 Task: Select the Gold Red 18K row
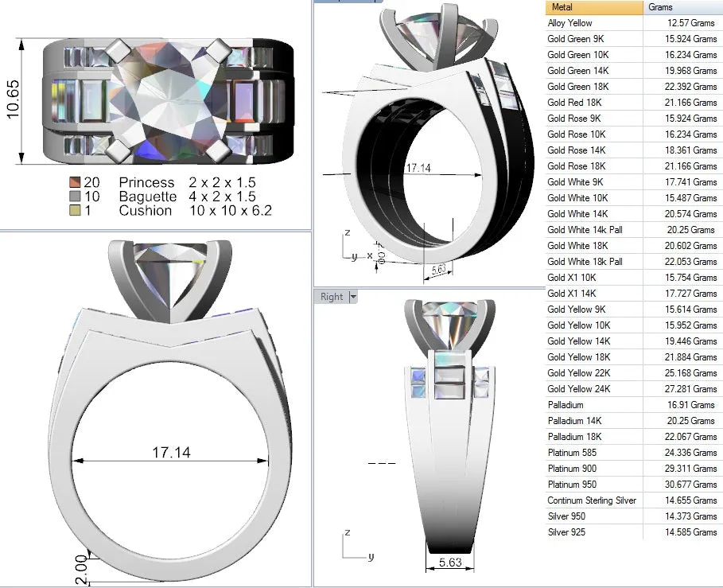tap(634, 103)
